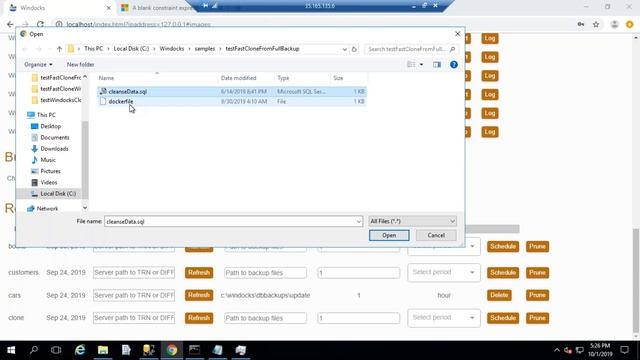Switch to Chrome in the taskbar
Image resolution: width=640 pixels, height=360 pixels.
tap(172, 350)
